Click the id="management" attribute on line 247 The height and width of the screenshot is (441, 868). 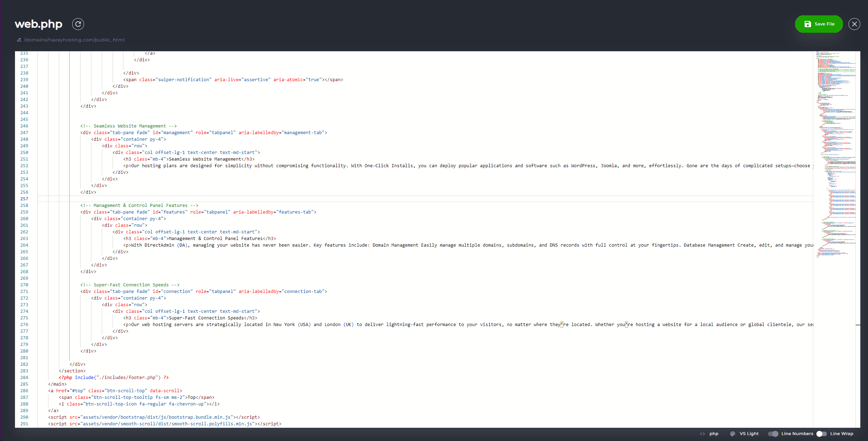pyautogui.click(x=173, y=133)
